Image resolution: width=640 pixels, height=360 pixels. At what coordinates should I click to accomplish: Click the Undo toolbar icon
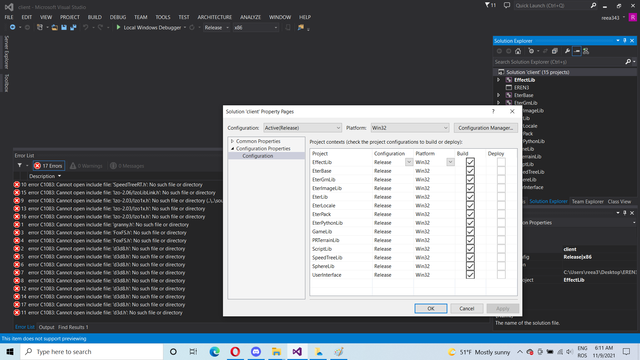pos(85,27)
